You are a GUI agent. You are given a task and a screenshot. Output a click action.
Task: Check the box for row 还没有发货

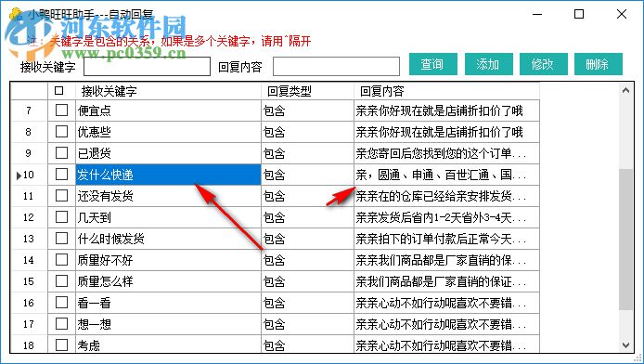[61, 196]
